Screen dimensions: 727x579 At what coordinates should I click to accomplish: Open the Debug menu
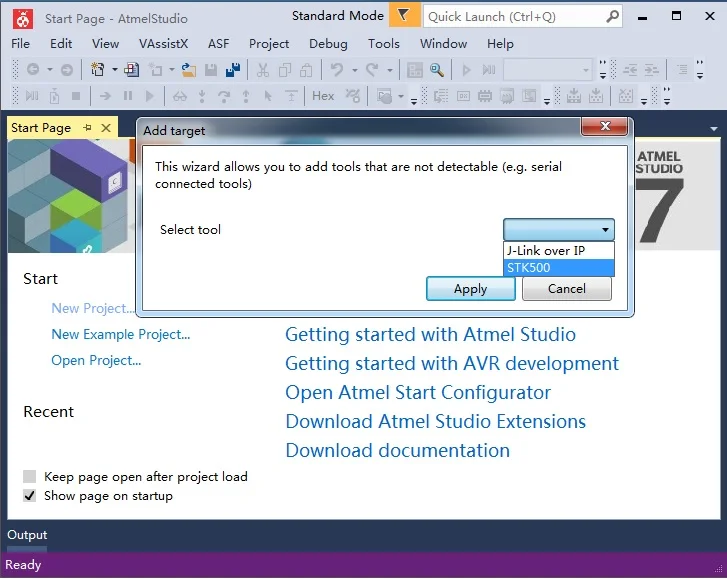pyautogui.click(x=328, y=44)
